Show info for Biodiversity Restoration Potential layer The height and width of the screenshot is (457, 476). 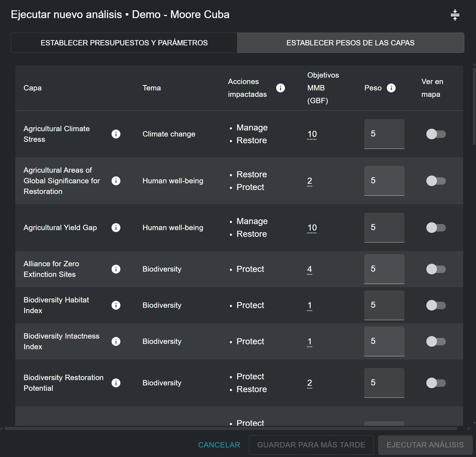coord(116,383)
